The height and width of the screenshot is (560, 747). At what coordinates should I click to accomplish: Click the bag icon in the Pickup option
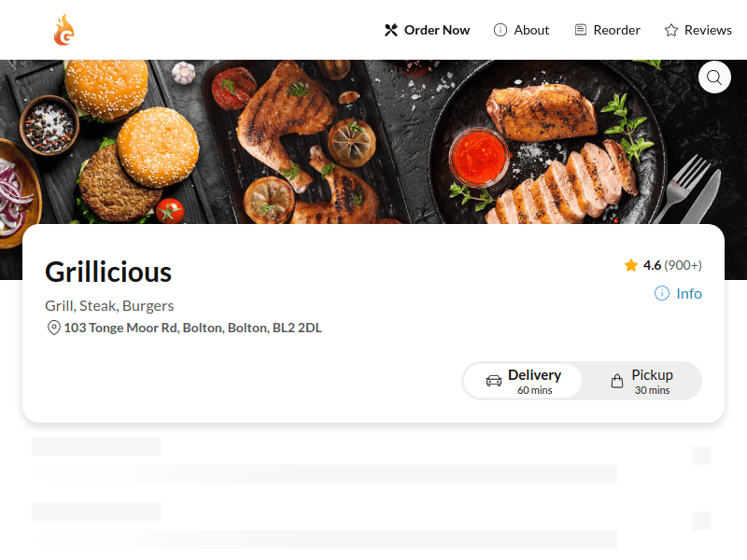tap(617, 381)
